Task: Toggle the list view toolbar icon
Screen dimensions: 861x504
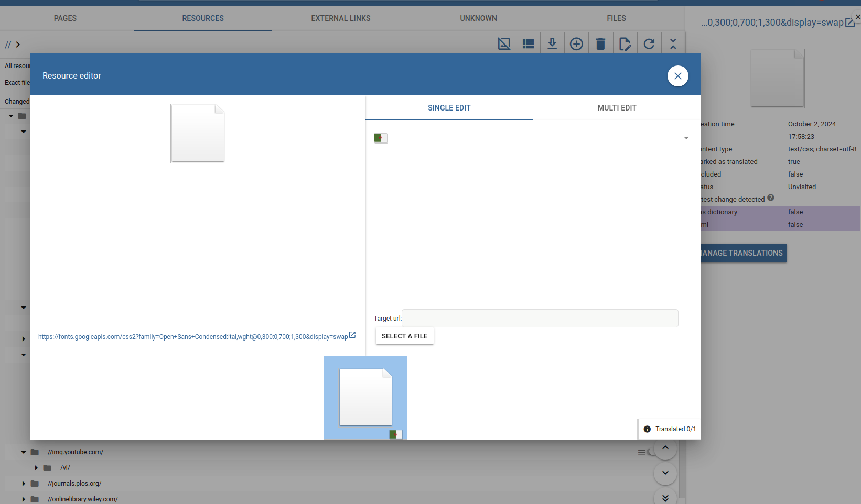Action: (x=528, y=44)
